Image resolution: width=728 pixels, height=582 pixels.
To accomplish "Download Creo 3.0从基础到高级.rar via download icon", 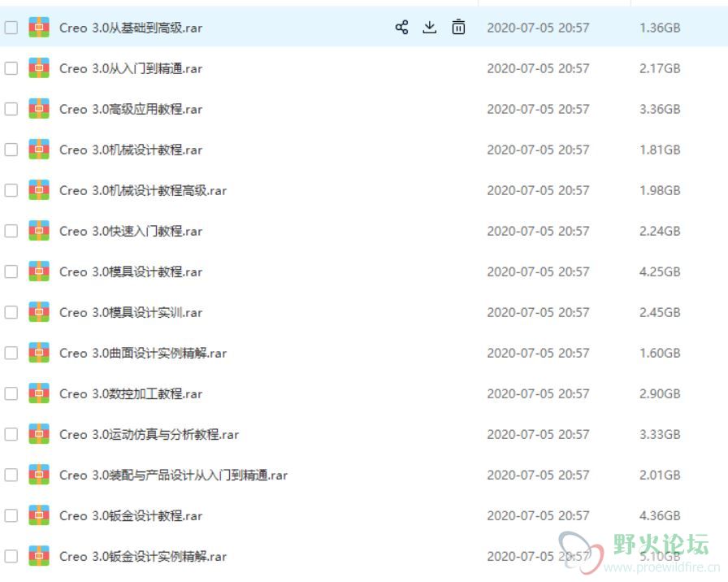I will (x=430, y=28).
